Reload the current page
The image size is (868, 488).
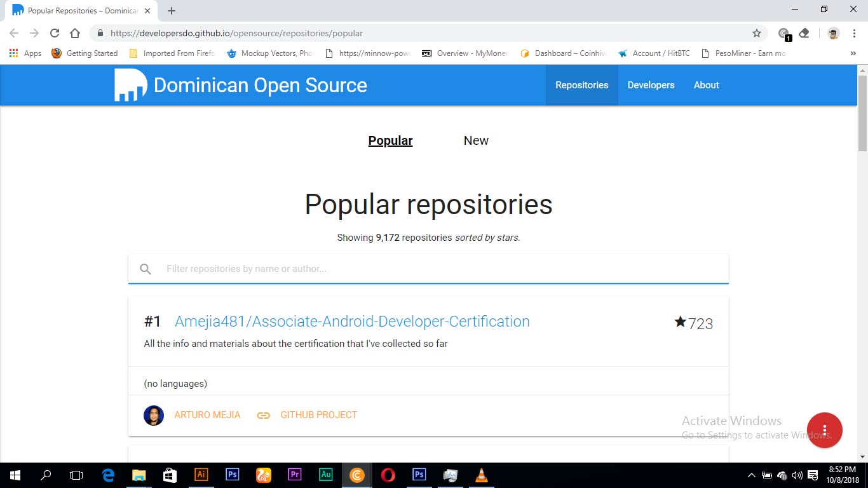tap(55, 33)
